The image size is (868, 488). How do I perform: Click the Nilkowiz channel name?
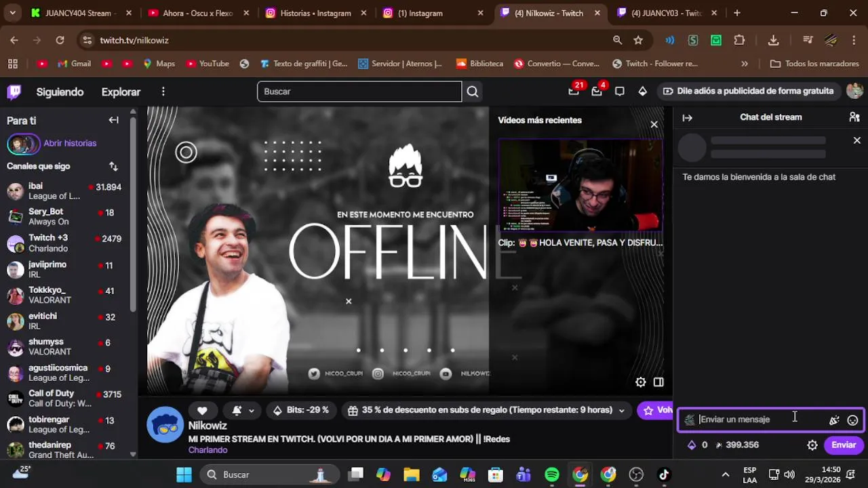(x=208, y=426)
